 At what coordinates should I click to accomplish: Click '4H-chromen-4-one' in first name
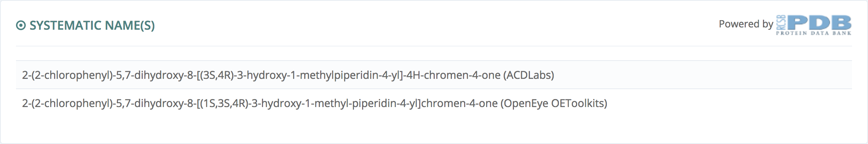point(453,75)
